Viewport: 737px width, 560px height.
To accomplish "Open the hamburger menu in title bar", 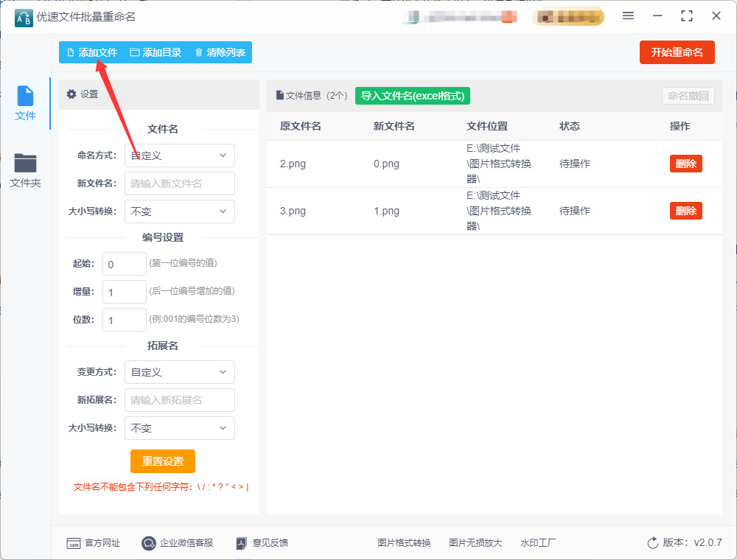I will (628, 16).
